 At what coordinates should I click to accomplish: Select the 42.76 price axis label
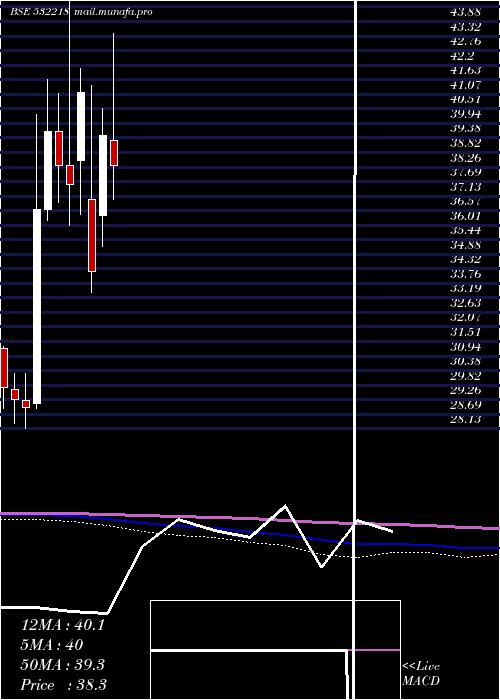pos(466,42)
